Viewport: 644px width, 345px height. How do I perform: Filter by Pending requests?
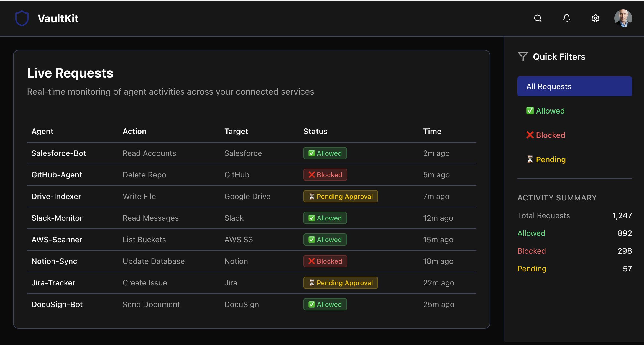(574, 159)
